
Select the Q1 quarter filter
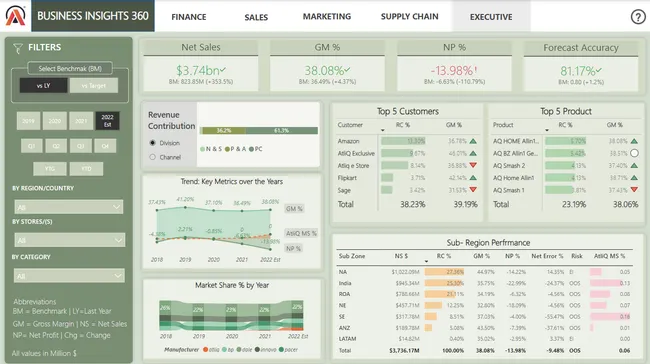coord(32,146)
